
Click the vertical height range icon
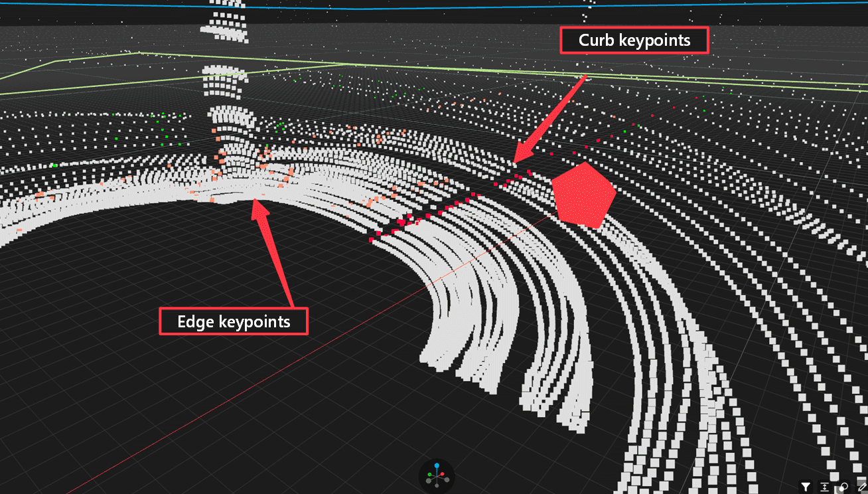point(824,487)
